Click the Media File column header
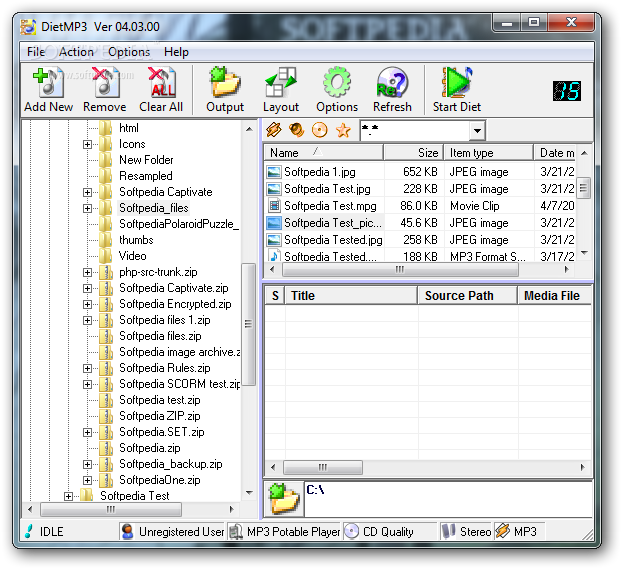The width and height of the screenshot is (622, 569). pos(554,296)
